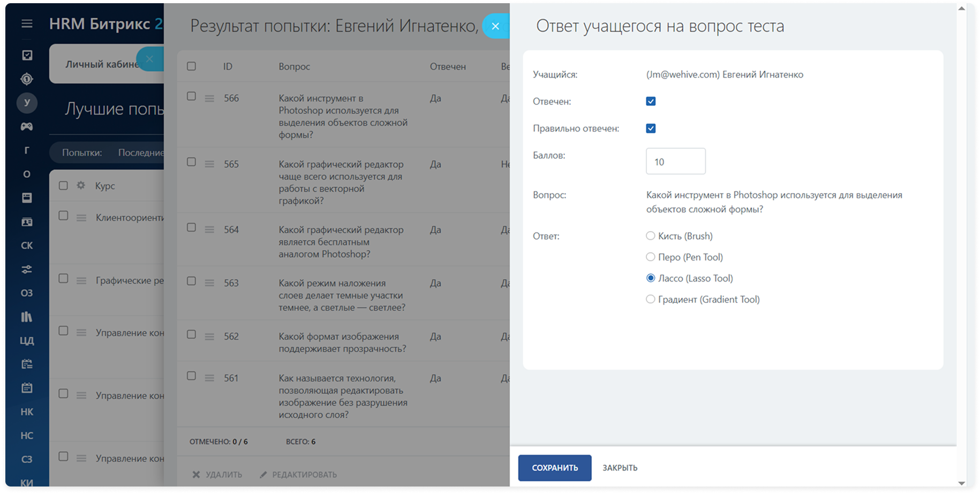This screenshot has width=980, height=494.
Task: Open the hamburger menu in sidebar
Action: [27, 24]
